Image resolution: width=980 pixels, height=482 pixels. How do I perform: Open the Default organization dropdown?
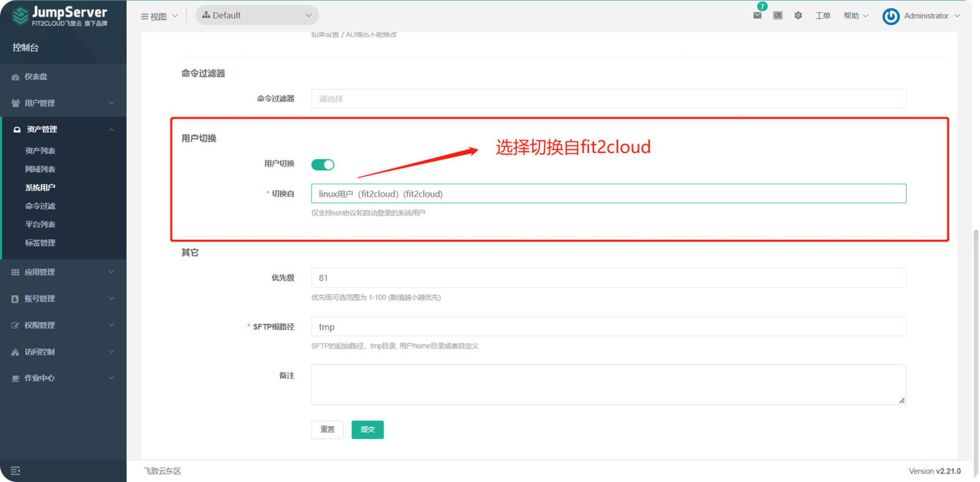tap(257, 15)
